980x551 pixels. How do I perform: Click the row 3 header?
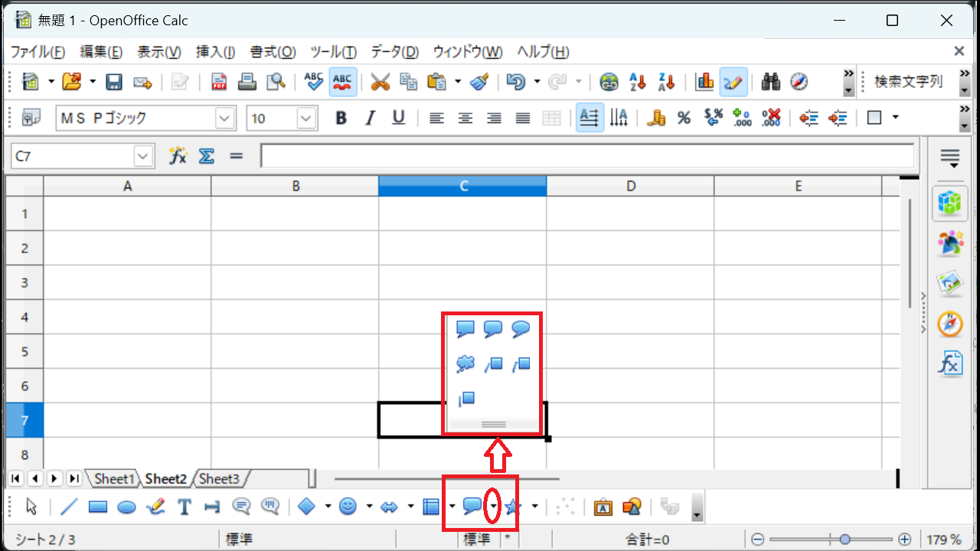click(24, 282)
